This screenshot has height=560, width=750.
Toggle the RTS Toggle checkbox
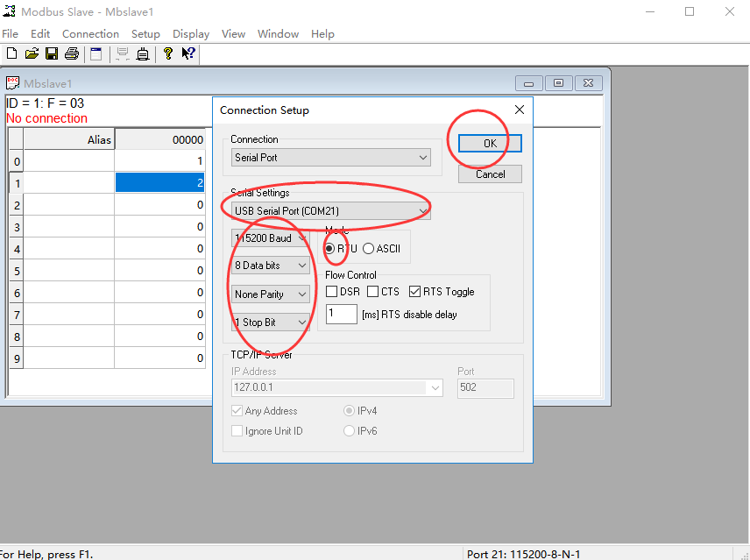(x=415, y=292)
